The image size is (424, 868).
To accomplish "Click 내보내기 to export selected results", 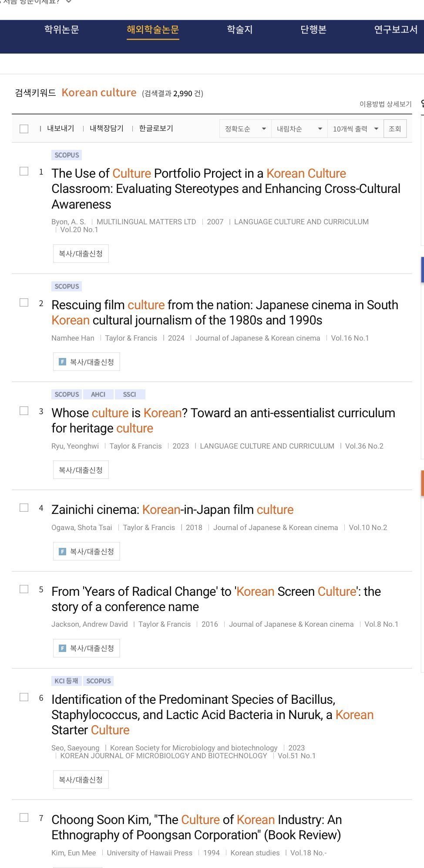I will [x=61, y=128].
